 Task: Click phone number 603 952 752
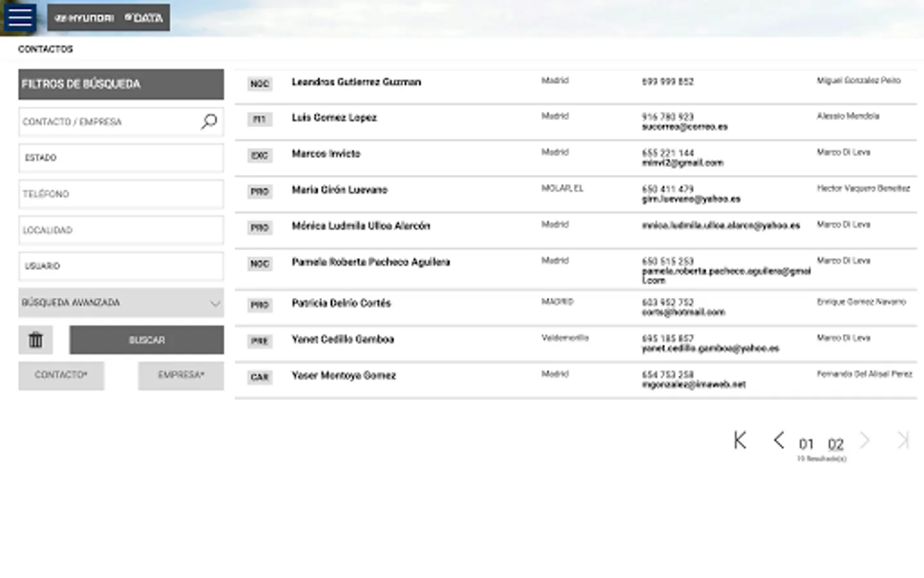click(x=667, y=302)
